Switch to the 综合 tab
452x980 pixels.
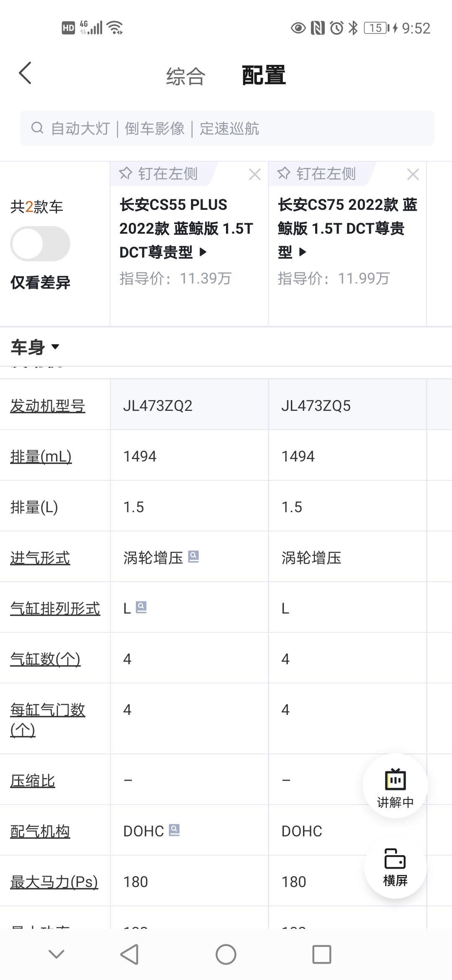[185, 76]
